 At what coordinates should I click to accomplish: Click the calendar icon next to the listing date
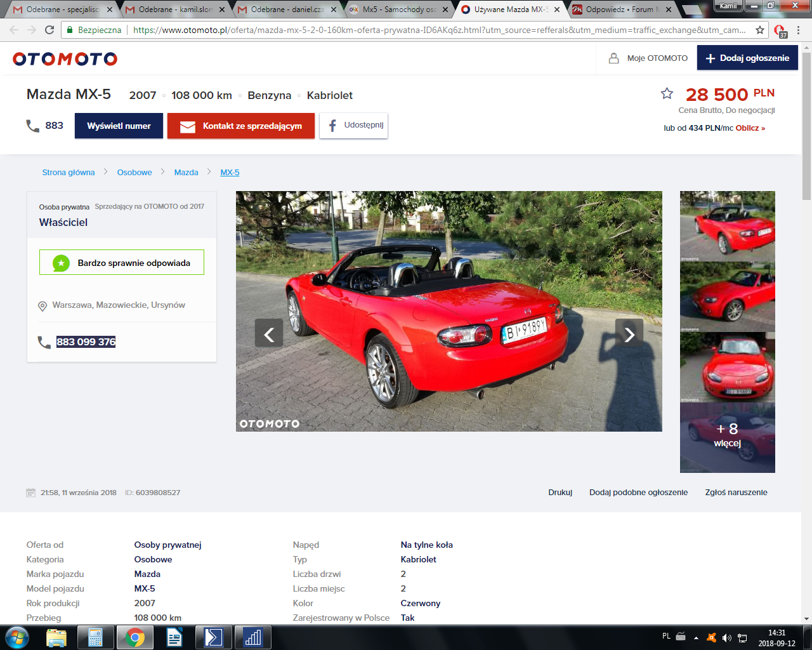[30, 493]
